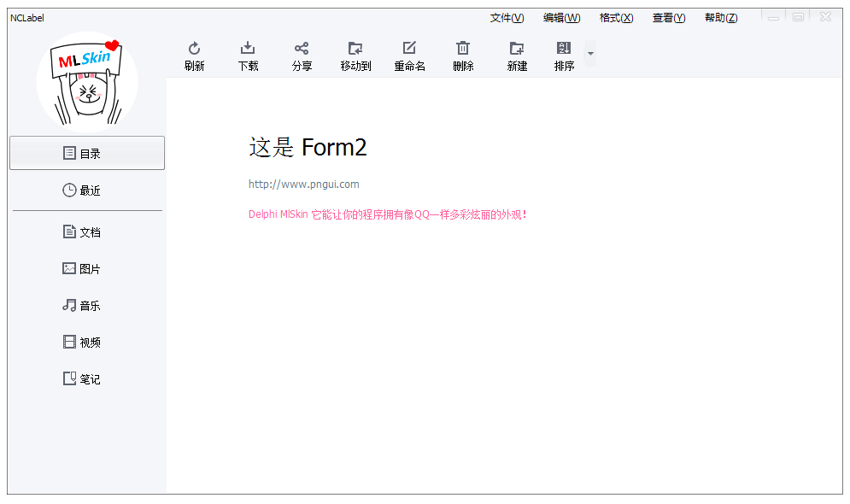
Task: Open the 查看(Y) menu
Action: tap(669, 18)
